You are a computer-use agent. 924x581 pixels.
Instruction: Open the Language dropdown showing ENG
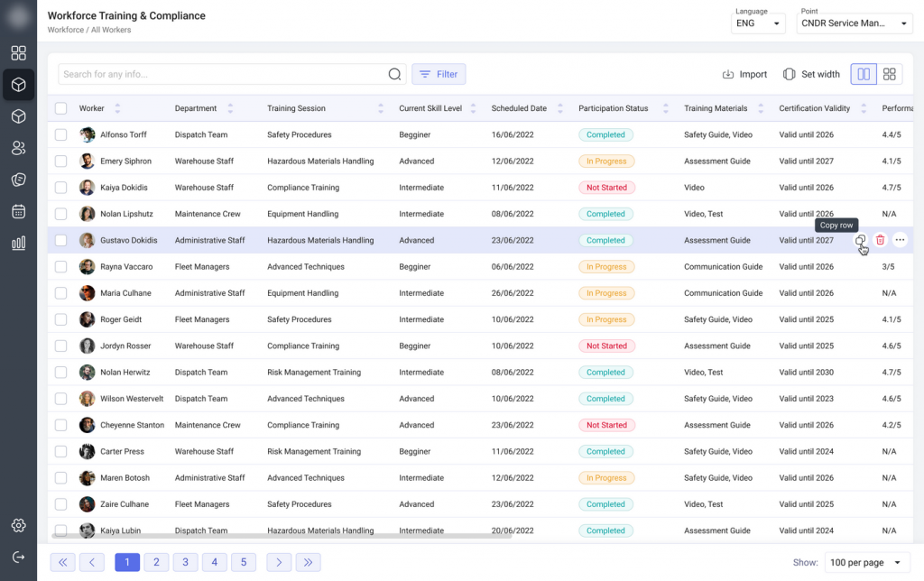pyautogui.click(x=757, y=23)
